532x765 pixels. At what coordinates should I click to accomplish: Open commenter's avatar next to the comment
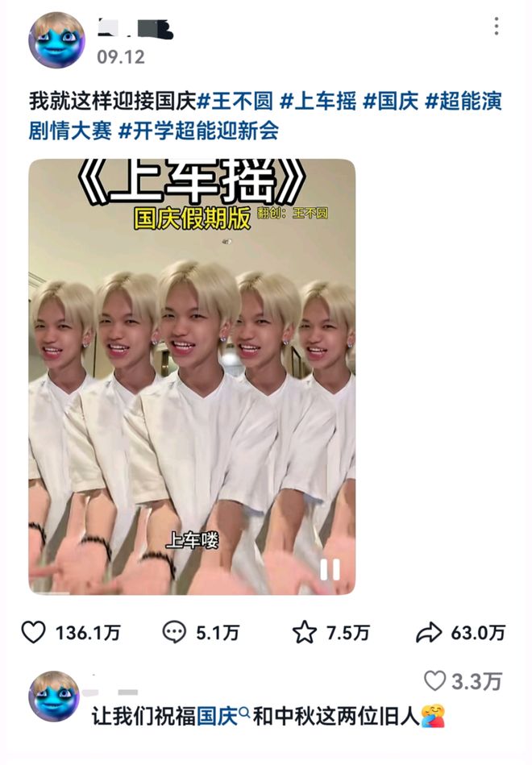click(54, 696)
